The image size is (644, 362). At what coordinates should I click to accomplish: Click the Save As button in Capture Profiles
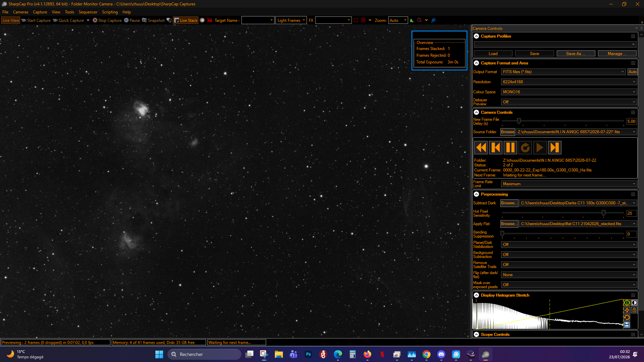point(576,54)
